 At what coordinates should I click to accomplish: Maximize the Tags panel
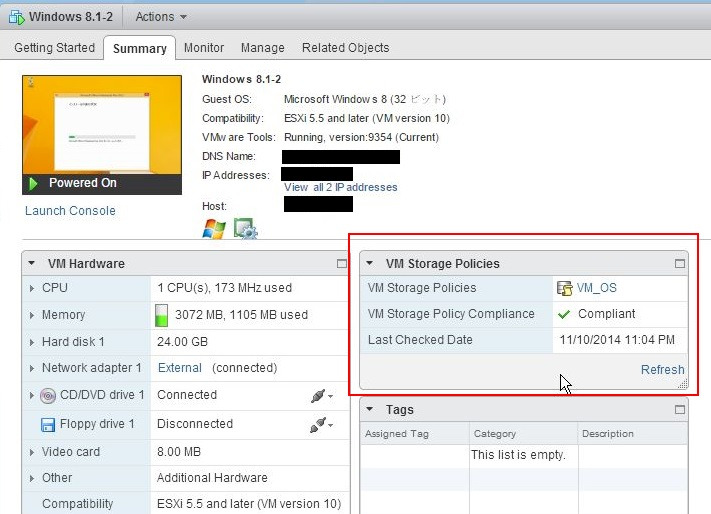[680, 410]
